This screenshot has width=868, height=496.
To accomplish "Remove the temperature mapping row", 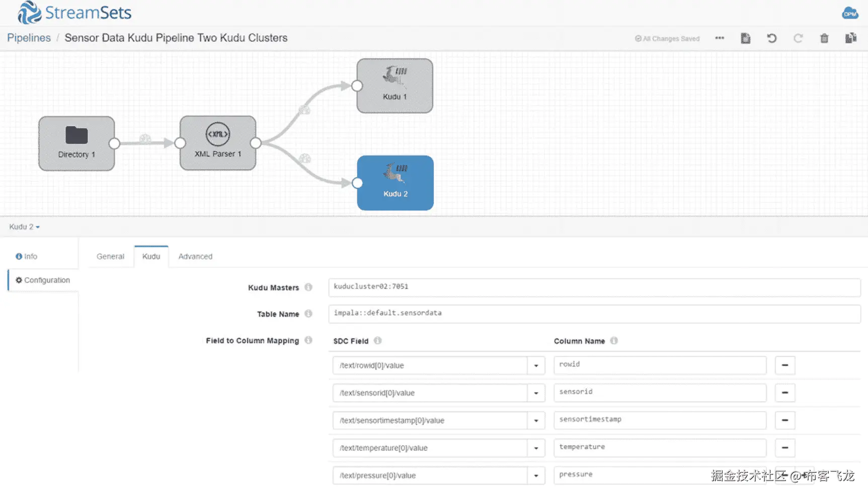I will (785, 448).
